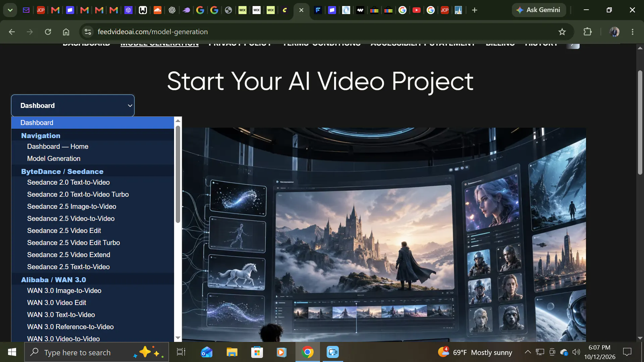Open the site information icon in address bar
This screenshot has height=362, width=644.
click(x=88, y=32)
